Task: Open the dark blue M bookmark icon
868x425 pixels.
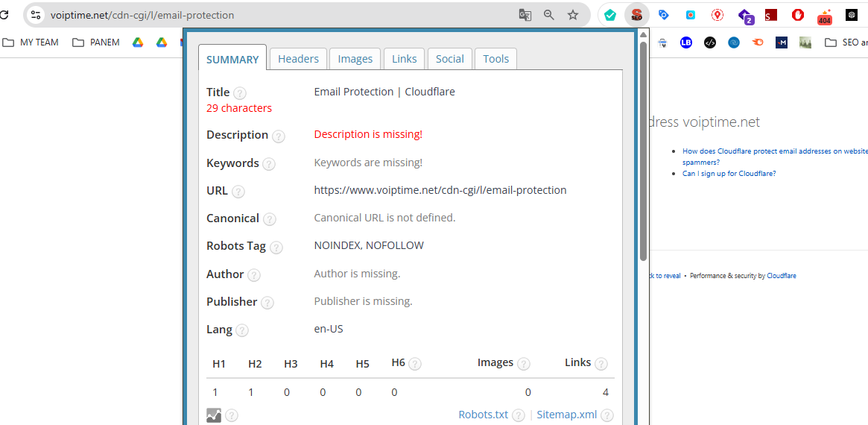Action: point(781,42)
